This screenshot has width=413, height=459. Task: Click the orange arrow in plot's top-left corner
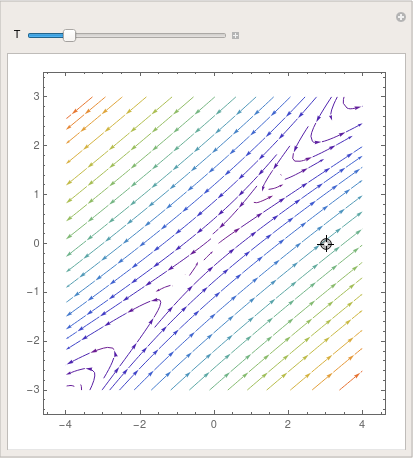click(79, 108)
